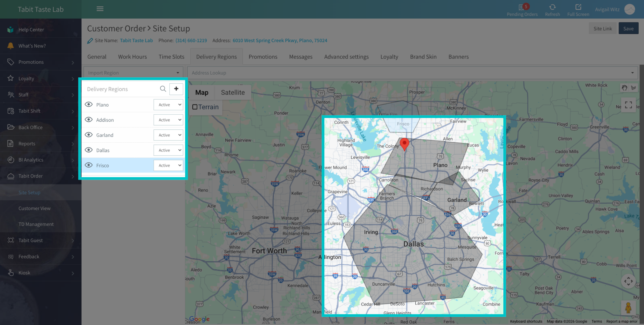Click the What's New bell icon
The width and height of the screenshot is (644, 325).
[x=10, y=46]
